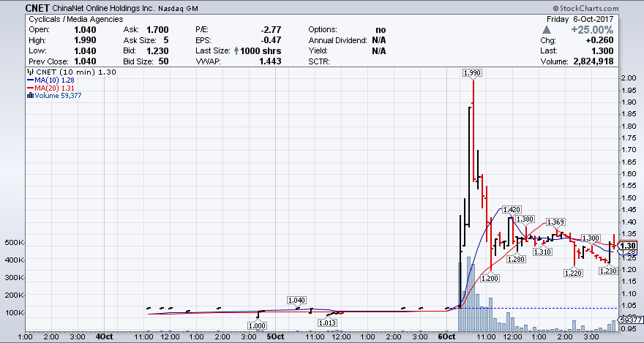This screenshot has width=644, height=343.
Task: Click the current price tag 1.30 on axis
Action: (x=628, y=246)
